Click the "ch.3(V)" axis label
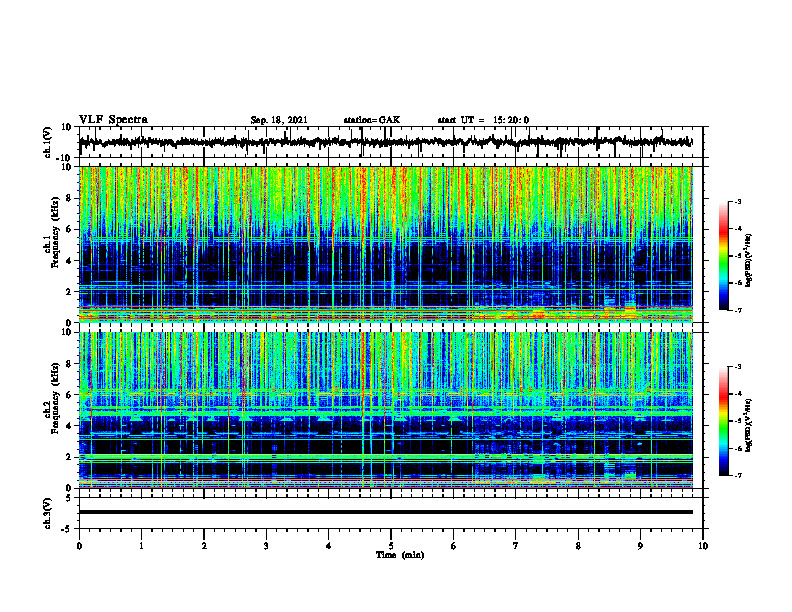Image resolution: width=792 pixels, height=612 pixels. [48, 513]
